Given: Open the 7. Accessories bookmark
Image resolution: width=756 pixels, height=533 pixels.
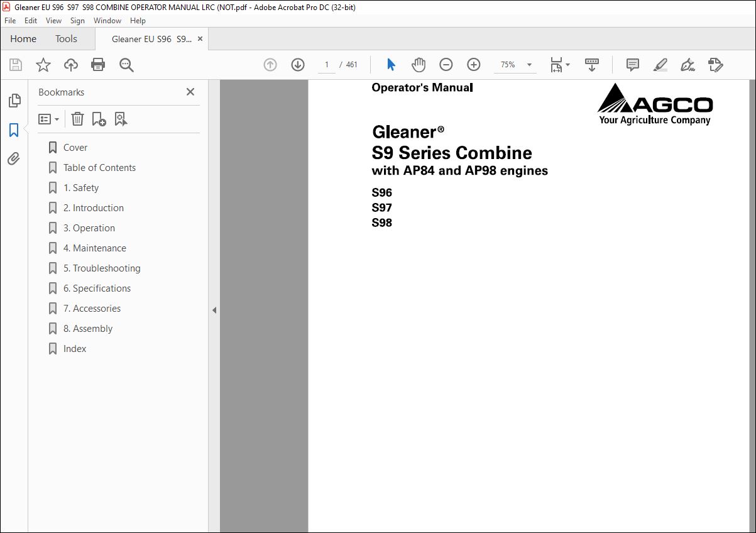Looking at the screenshot, I should click(92, 309).
